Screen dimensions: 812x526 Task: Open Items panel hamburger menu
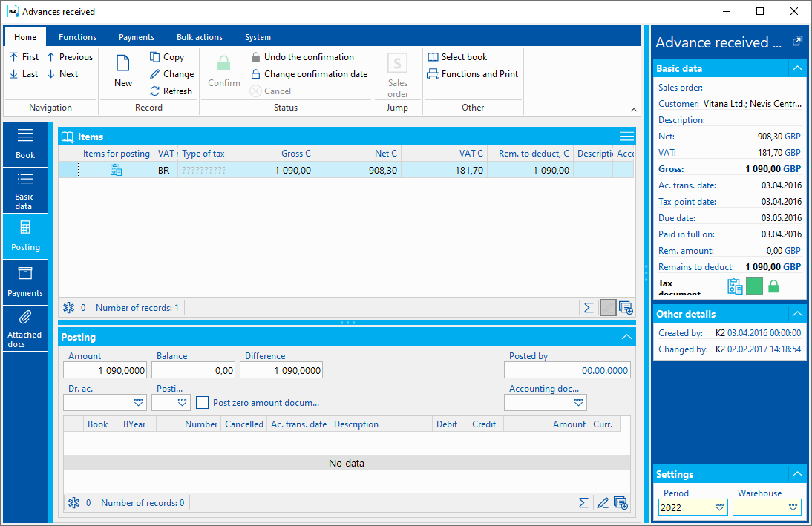click(626, 137)
